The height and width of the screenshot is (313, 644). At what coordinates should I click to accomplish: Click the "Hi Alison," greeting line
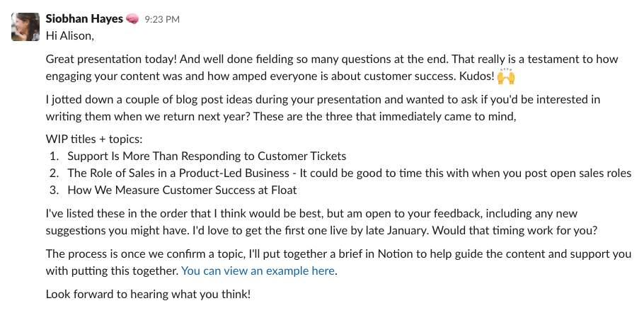click(x=69, y=35)
